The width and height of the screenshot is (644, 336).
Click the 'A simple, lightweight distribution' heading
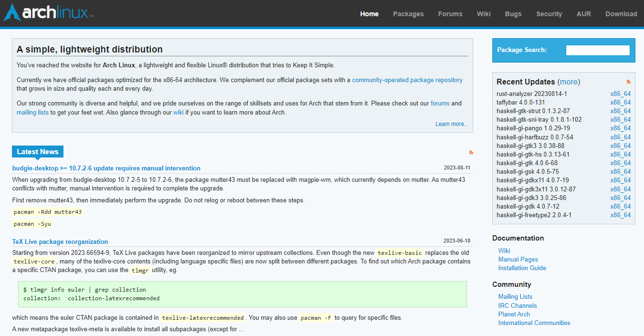click(90, 49)
